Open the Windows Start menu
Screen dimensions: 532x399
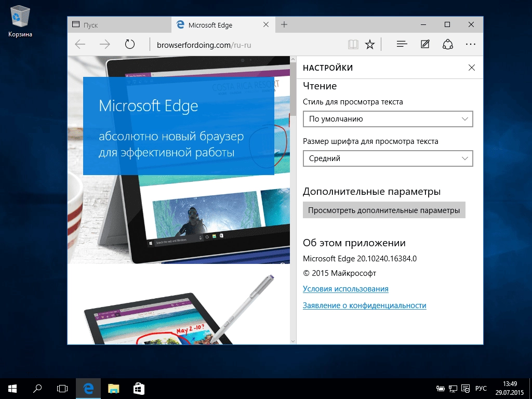click(x=12, y=389)
